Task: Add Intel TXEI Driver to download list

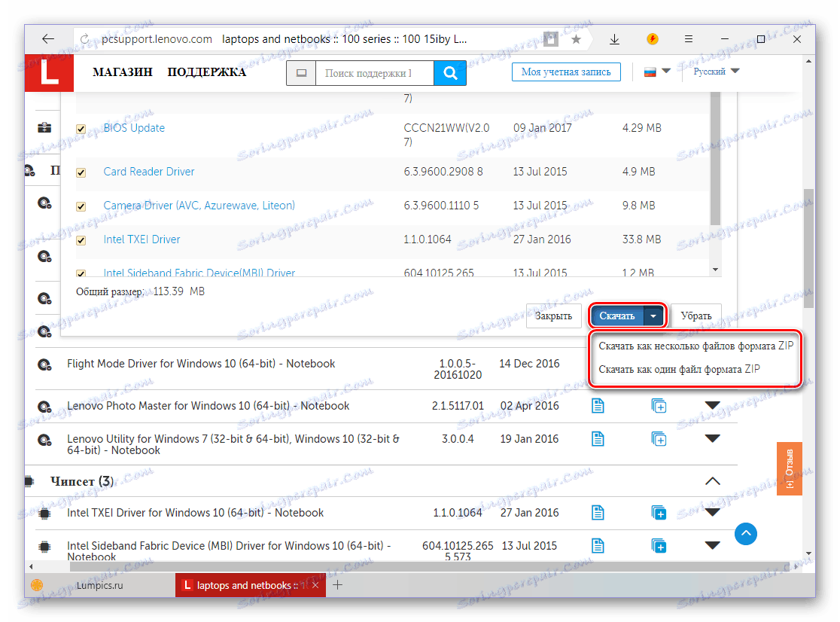Action: click(x=659, y=513)
